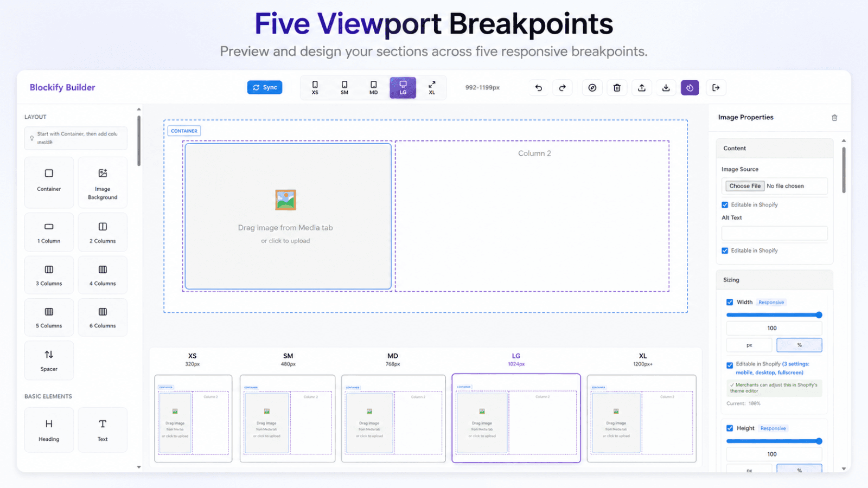
Task: Click the Blockify Builder logo text
Action: click(x=62, y=87)
